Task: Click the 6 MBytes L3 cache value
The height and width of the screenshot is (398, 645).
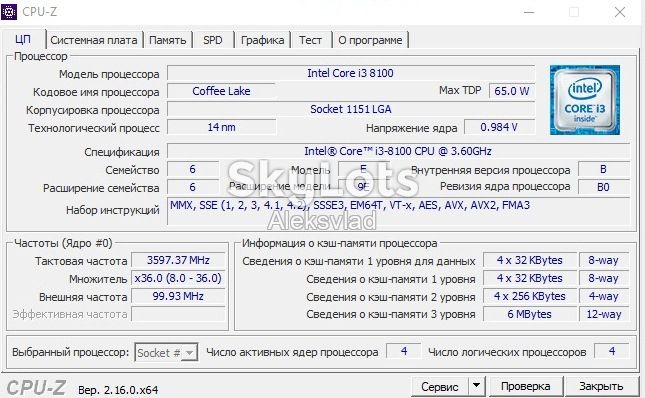Action: (529, 314)
